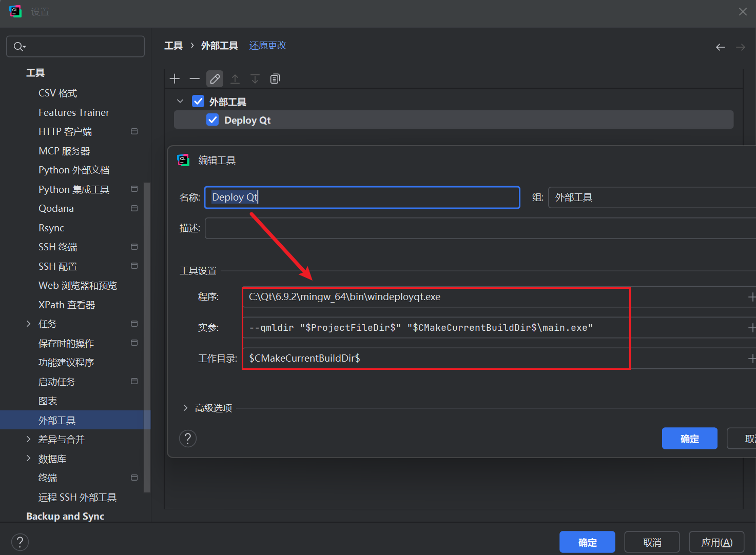Click the 应用(A) button
The width and height of the screenshot is (756, 555).
716,542
